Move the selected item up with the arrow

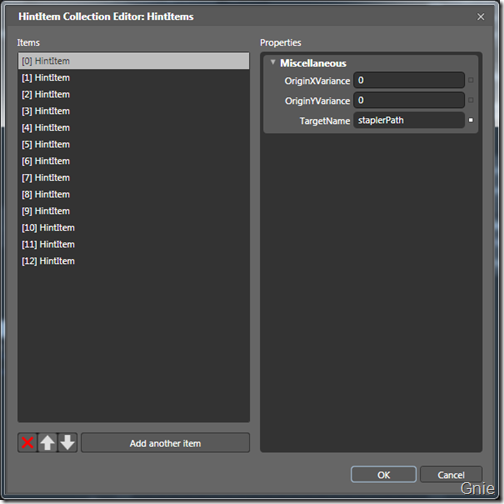(47, 443)
